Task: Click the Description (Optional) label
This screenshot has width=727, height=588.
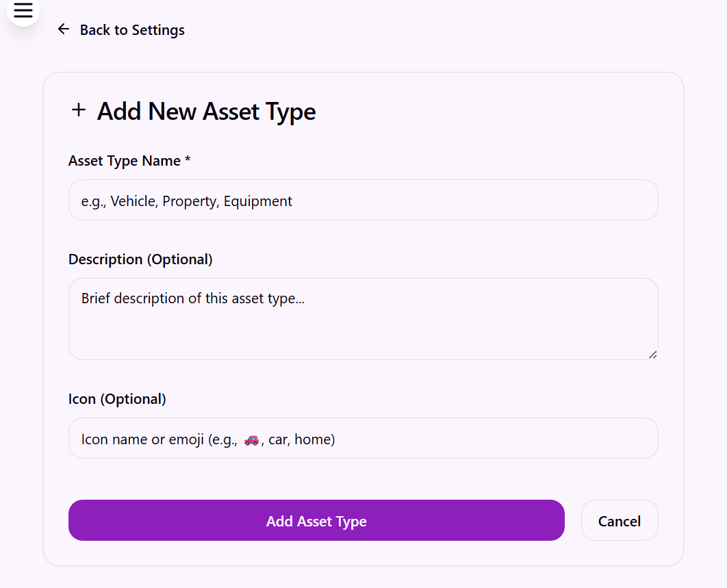Action: tap(140, 259)
